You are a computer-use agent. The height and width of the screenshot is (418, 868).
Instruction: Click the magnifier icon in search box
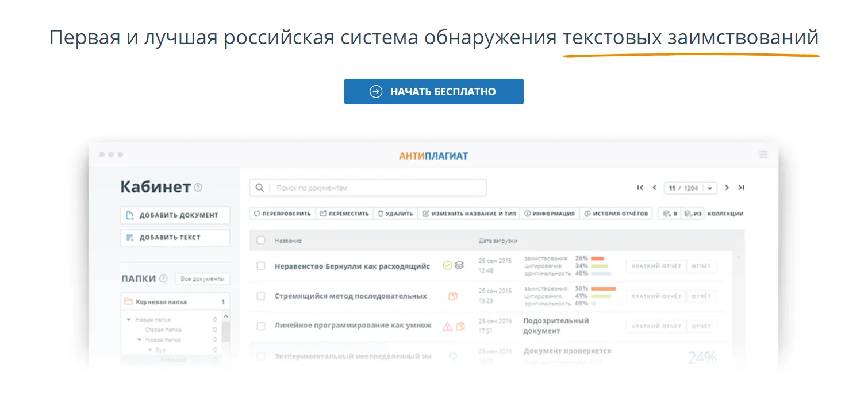[260, 188]
